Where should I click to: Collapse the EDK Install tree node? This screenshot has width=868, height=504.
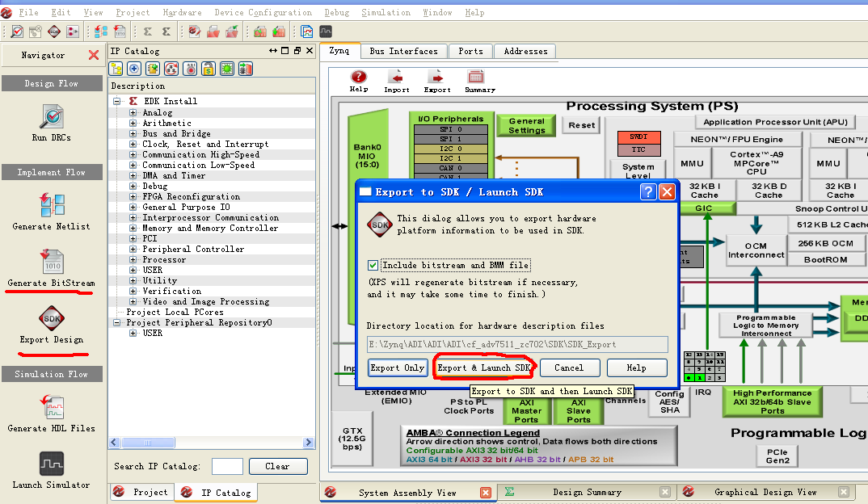[x=117, y=101]
